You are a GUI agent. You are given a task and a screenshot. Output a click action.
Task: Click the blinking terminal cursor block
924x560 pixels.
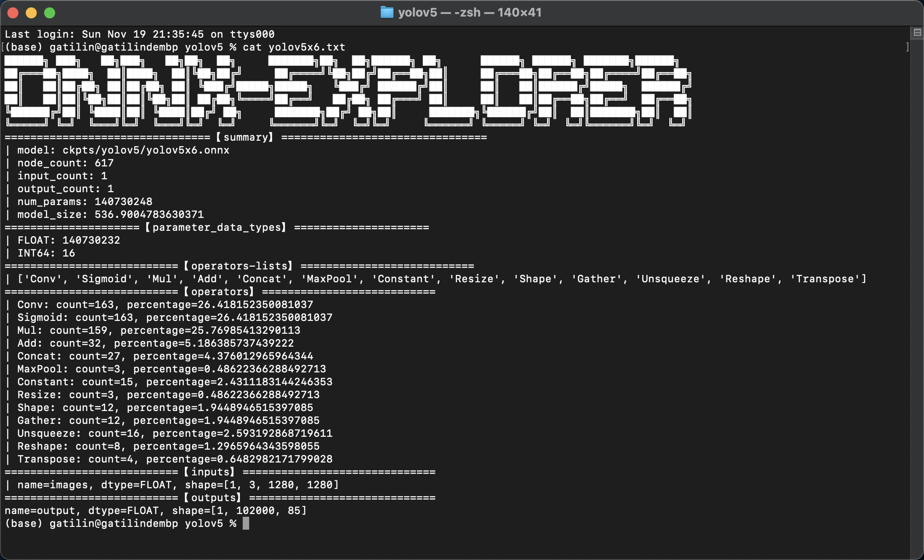click(x=245, y=524)
